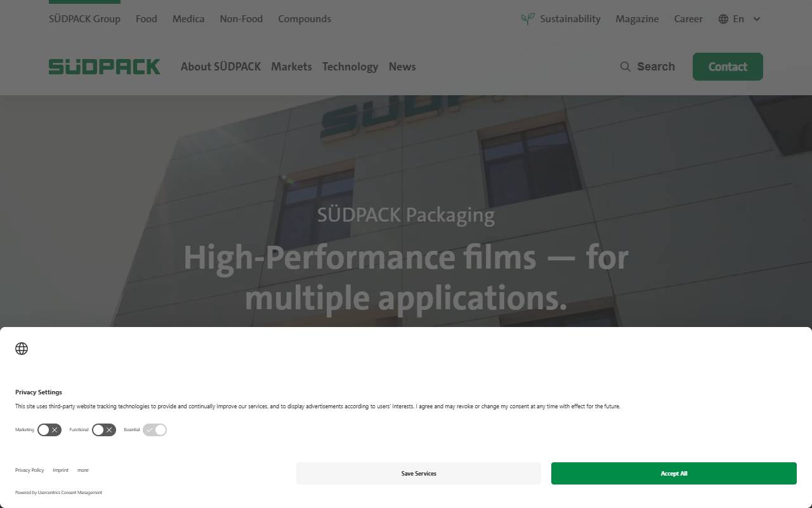
Task: Open the Privacy Policy link
Action: [30, 471]
